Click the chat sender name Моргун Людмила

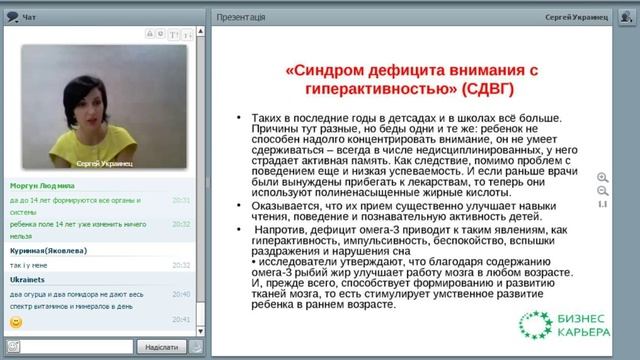click(42, 186)
